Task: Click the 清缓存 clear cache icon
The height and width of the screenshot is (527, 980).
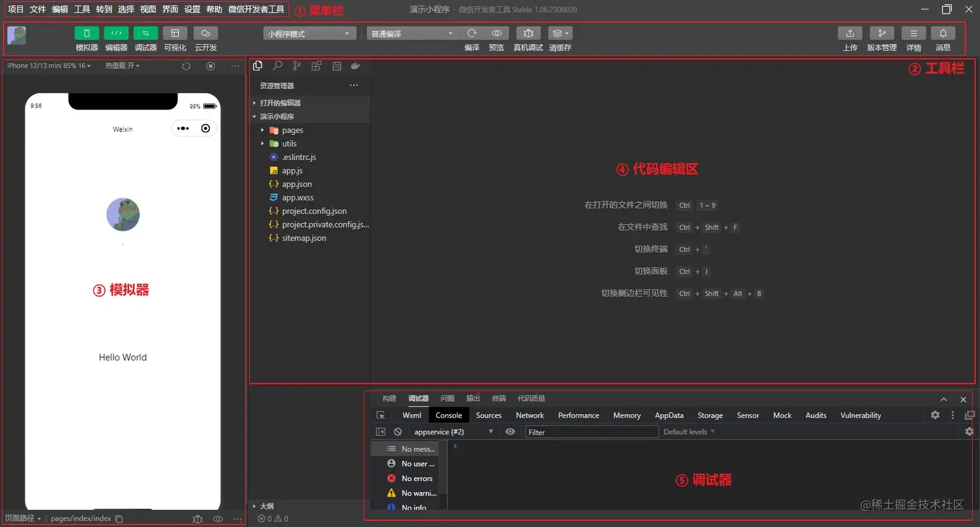Action: pos(560,33)
